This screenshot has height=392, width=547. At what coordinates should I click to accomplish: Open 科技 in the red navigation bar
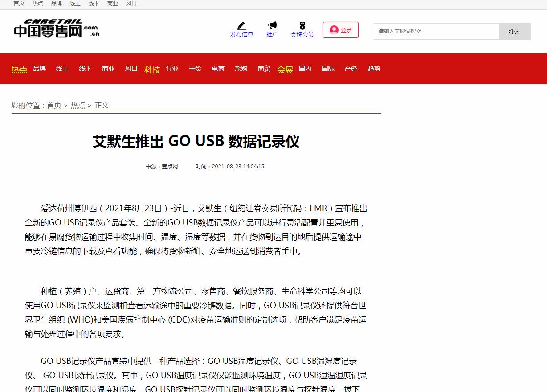[x=152, y=69]
